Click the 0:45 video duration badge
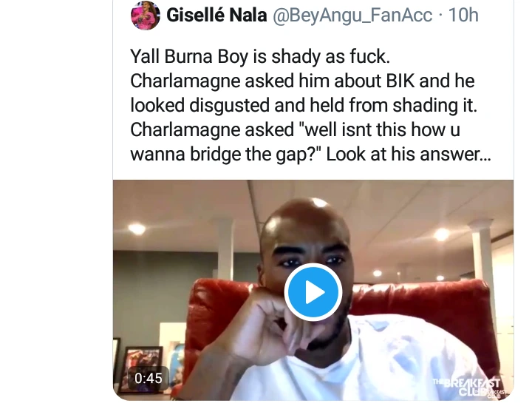The height and width of the screenshot is (409, 532). (x=149, y=378)
